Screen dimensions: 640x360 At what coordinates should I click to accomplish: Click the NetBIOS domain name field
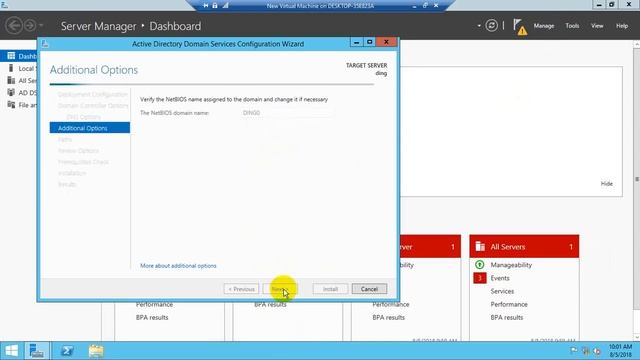coord(288,113)
